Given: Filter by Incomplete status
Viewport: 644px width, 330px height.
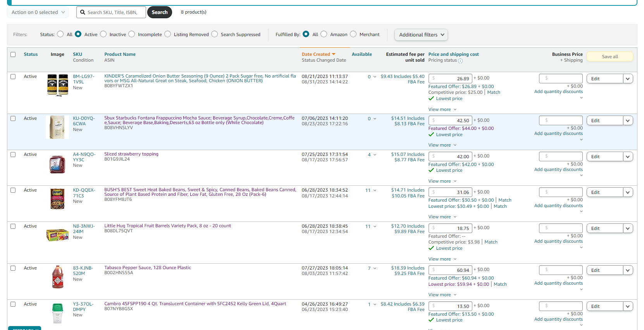Looking at the screenshot, I should coord(132,34).
